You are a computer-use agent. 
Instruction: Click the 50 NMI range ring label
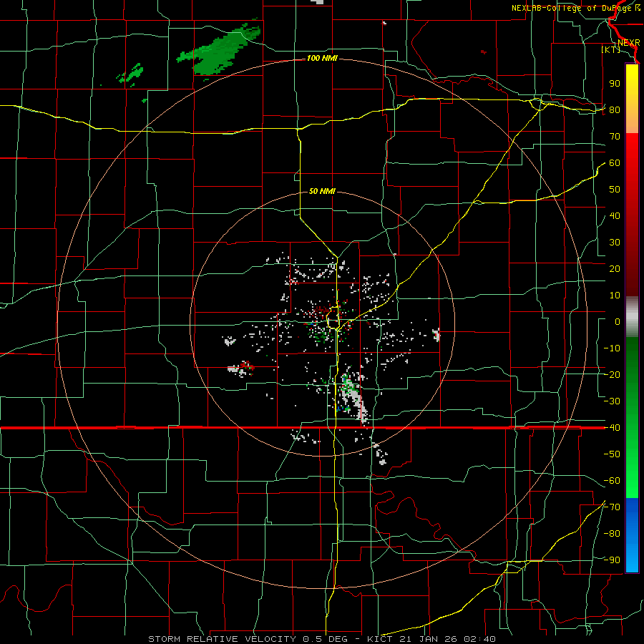[x=322, y=191]
